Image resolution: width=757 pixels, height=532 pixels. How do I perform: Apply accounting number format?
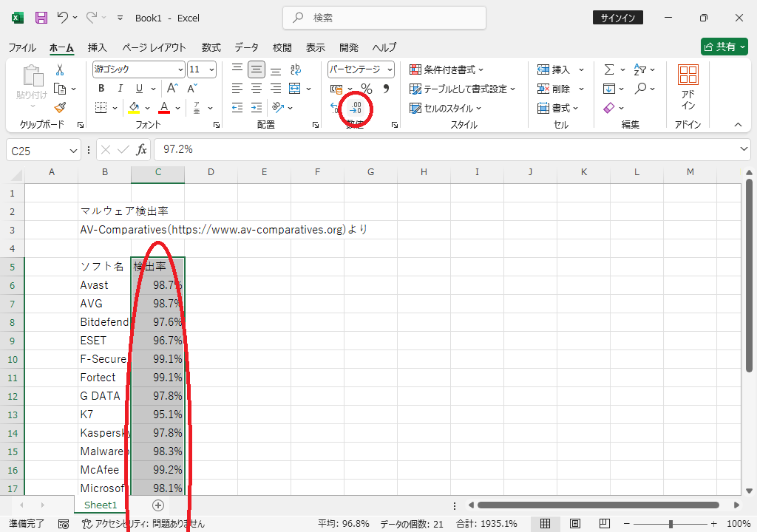[x=336, y=89]
